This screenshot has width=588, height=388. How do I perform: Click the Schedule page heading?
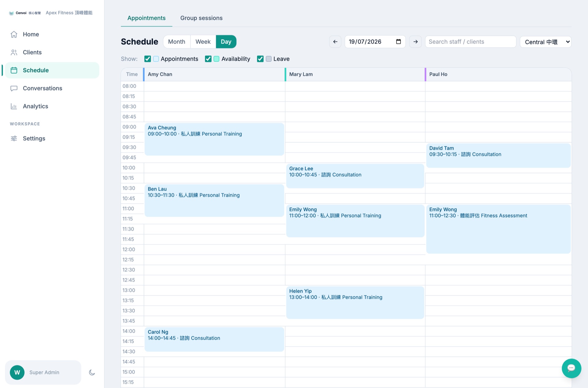pyautogui.click(x=140, y=42)
